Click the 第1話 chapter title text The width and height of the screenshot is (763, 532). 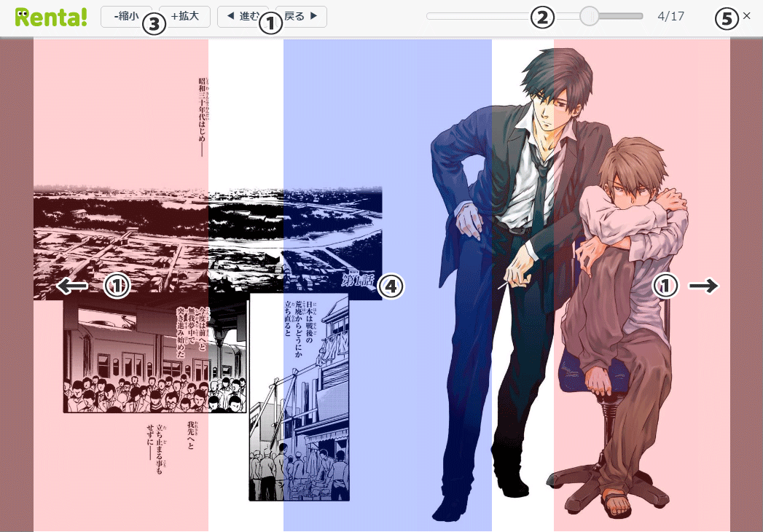point(358,281)
